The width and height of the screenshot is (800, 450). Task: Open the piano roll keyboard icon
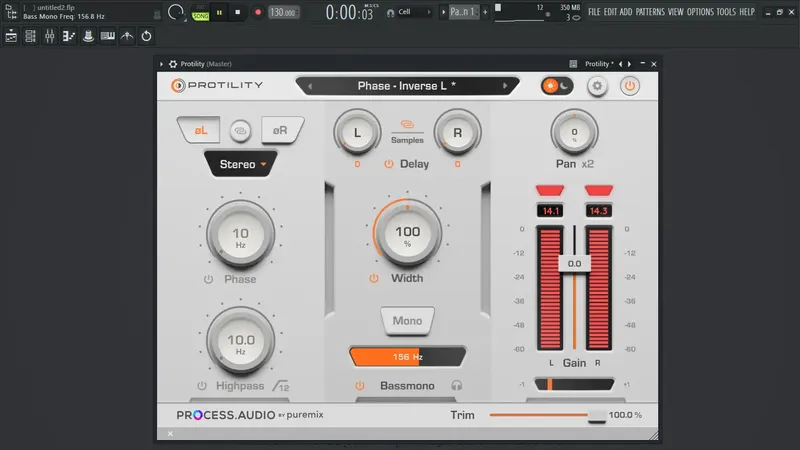pyautogui.click(x=108, y=36)
